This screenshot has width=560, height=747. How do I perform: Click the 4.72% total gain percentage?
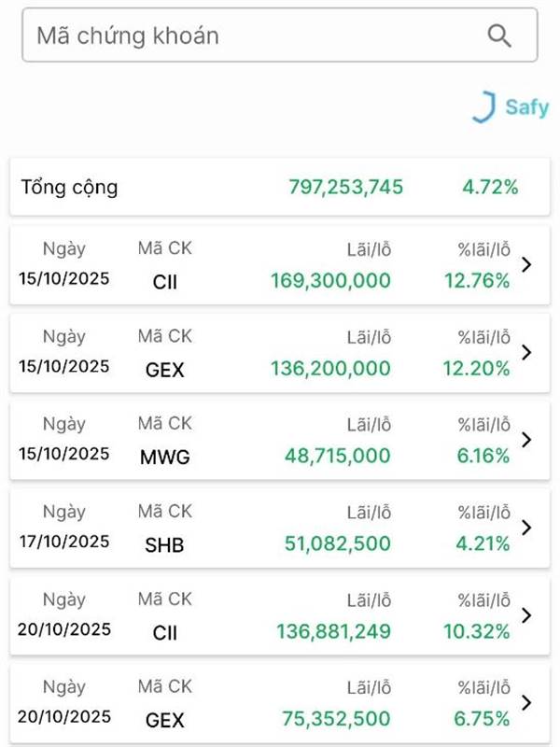tap(490, 187)
